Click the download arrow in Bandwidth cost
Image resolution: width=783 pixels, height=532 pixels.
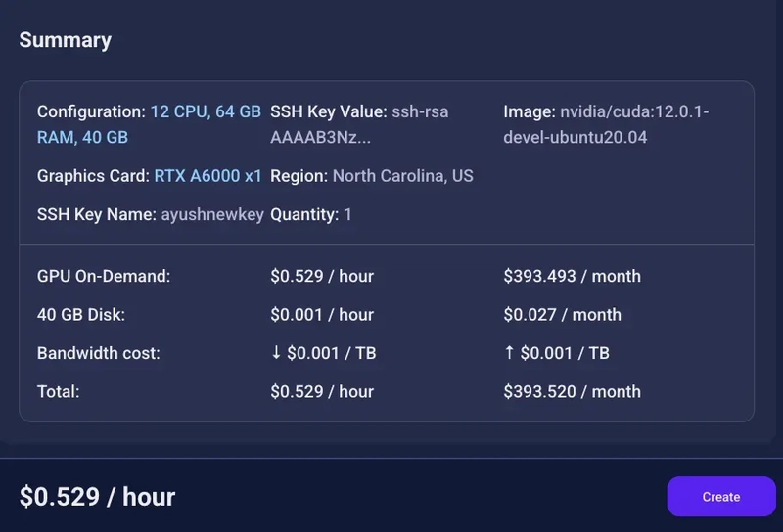(276, 352)
